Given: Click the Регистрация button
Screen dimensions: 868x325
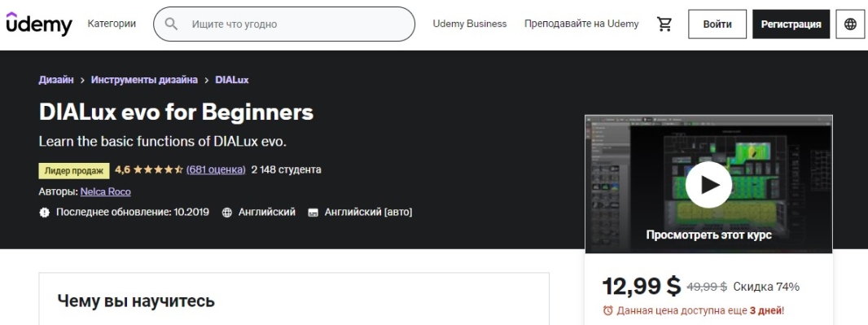Looking at the screenshot, I should [791, 24].
